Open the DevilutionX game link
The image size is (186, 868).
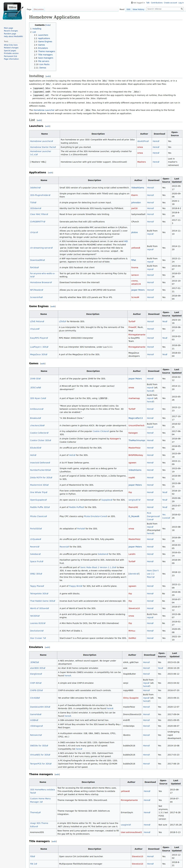click(x=37, y=631)
